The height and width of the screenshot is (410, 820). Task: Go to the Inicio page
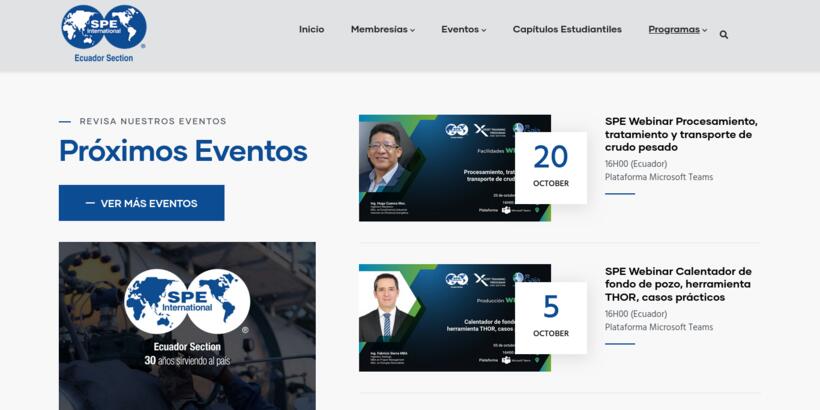pos(311,30)
